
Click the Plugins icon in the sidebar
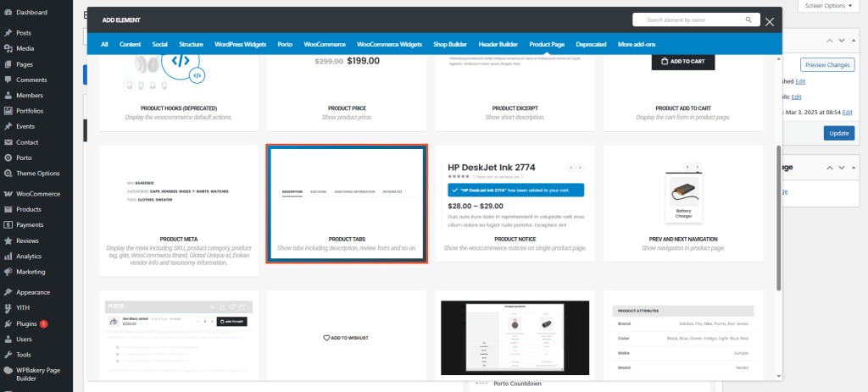(x=8, y=323)
